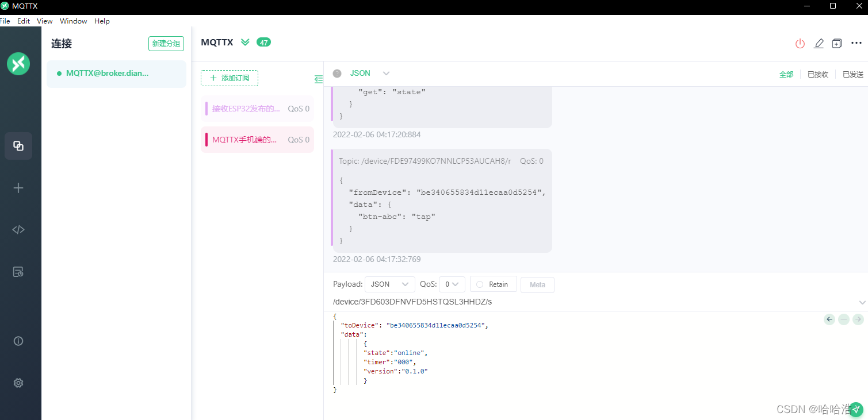Click the next payload history arrow
The image size is (868, 420).
point(858,319)
